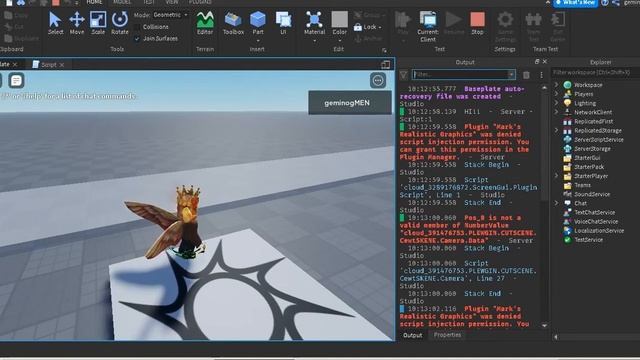The width and height of the screenshot is (640, 360).
Task: Open the in-game chat icon
Action: (16, 81)
